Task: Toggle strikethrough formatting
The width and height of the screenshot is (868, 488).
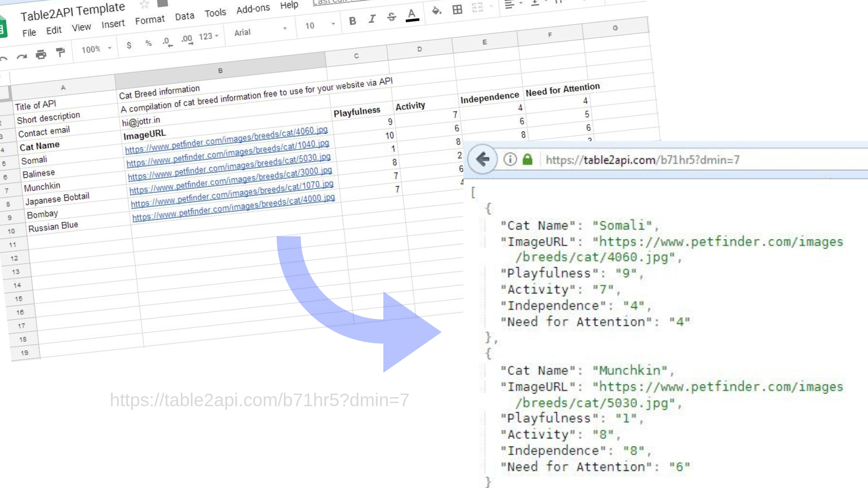Action: click(x=392, y=17)
